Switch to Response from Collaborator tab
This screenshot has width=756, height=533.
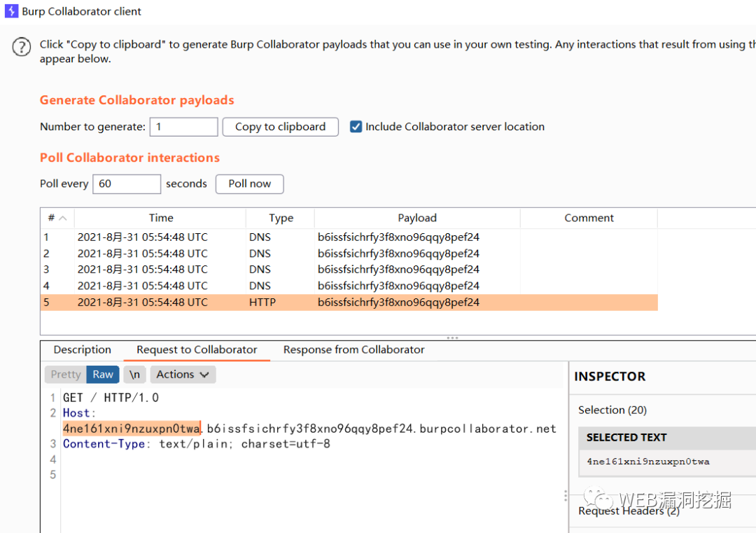[x=354, y=349]
